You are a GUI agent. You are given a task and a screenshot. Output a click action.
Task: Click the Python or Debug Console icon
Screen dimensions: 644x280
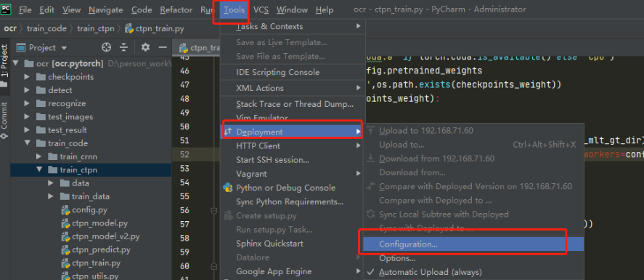tap(228, 188)
